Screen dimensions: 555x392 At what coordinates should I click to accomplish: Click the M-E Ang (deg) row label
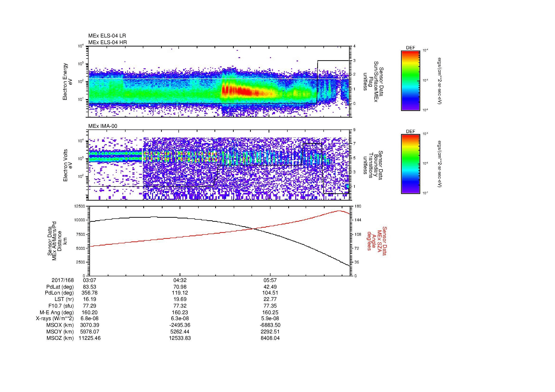pos(57,312)
